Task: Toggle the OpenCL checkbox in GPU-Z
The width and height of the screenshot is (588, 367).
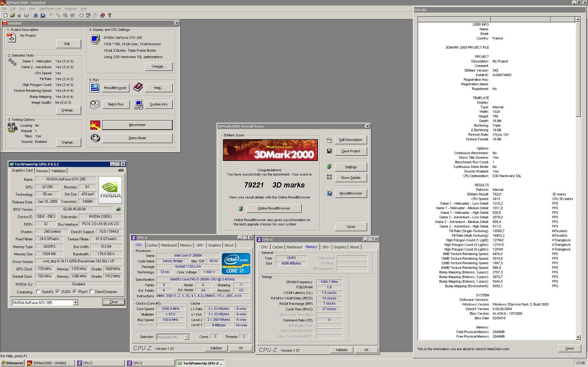Action: [x=38, y=292]
